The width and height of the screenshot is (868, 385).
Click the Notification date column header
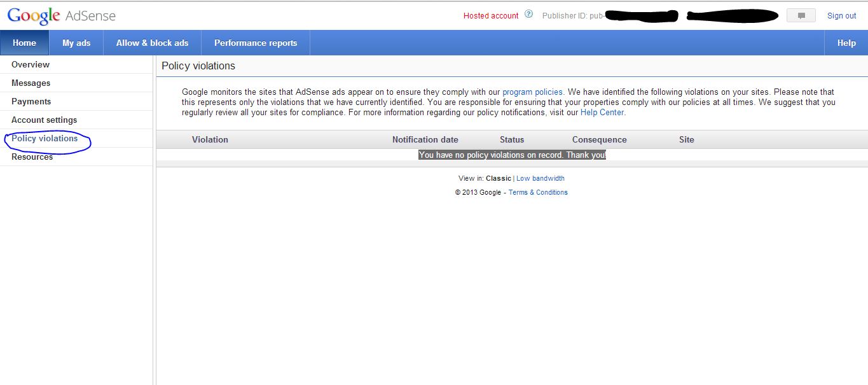click(x=425, y=139)
